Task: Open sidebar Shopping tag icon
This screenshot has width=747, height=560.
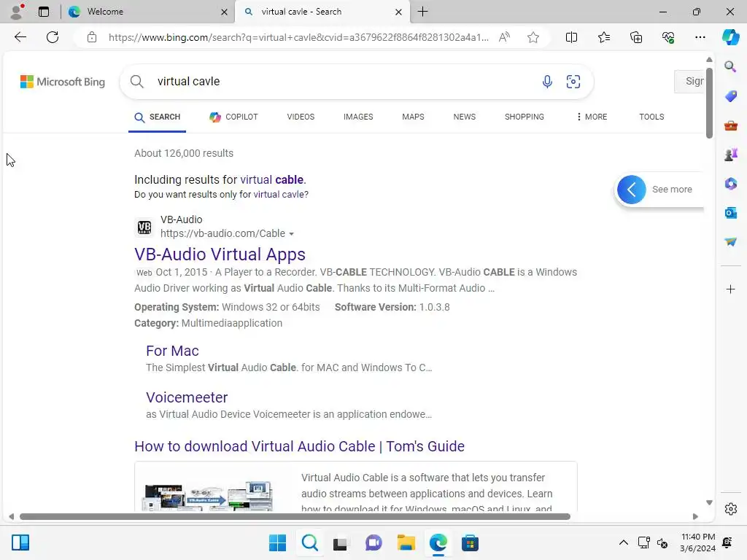Action: (x=730, y=96)
